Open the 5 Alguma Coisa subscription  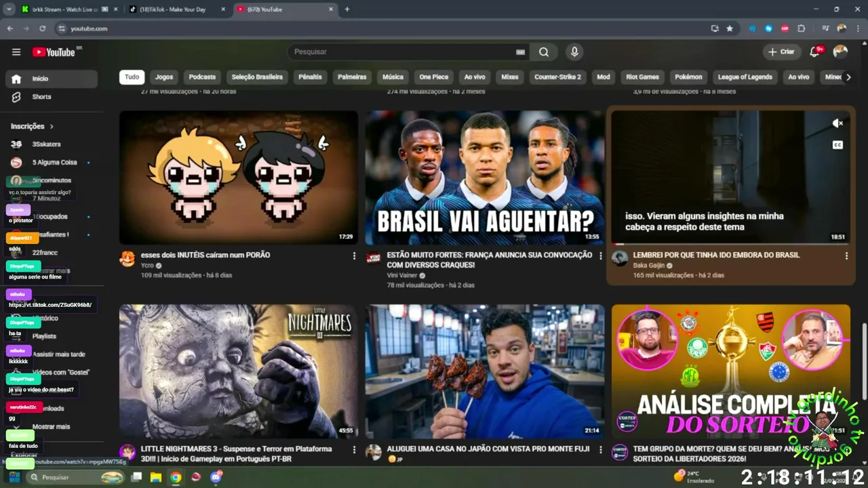(52, 163)
